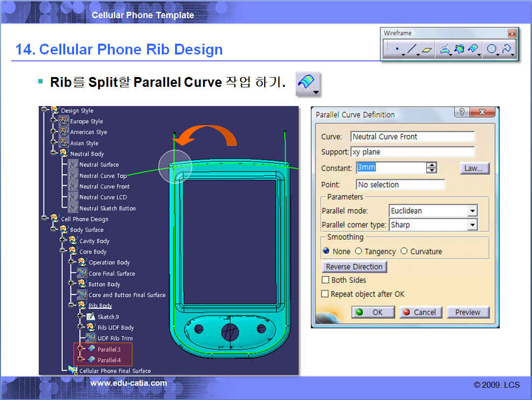The height and width of the screenshot is (400, 532).
Task: Pick the Spline curve tool icon
Action: (x=507, y=50)
